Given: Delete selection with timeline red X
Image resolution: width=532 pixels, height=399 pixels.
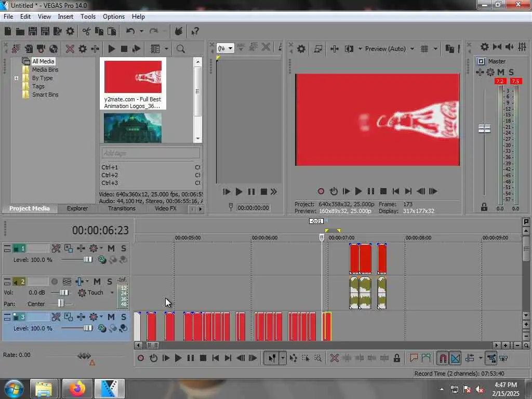Looking at the screenshot, I should 334,358.
